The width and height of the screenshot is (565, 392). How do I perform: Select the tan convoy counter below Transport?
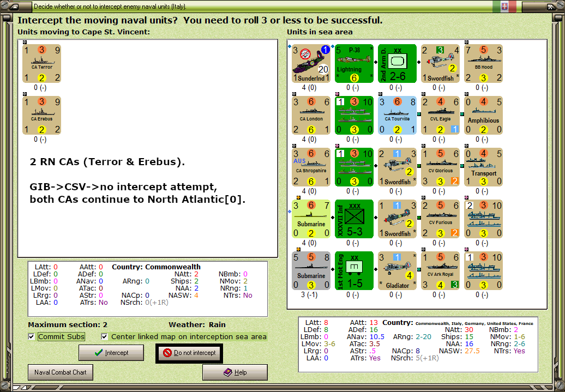(484, 219)
